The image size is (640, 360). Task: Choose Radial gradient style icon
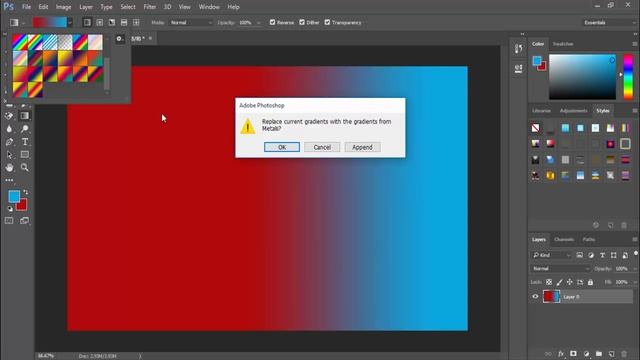pyautogui.click(x=99, y=22)
